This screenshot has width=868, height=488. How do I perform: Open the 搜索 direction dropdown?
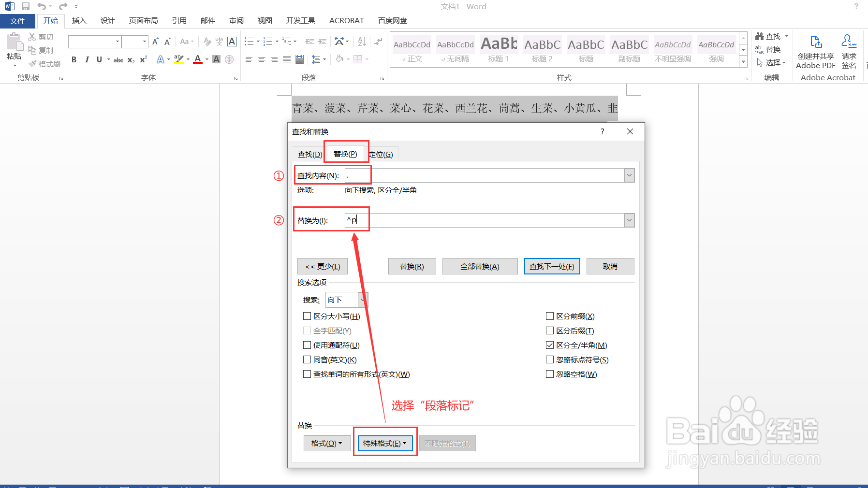pos(362,300)
